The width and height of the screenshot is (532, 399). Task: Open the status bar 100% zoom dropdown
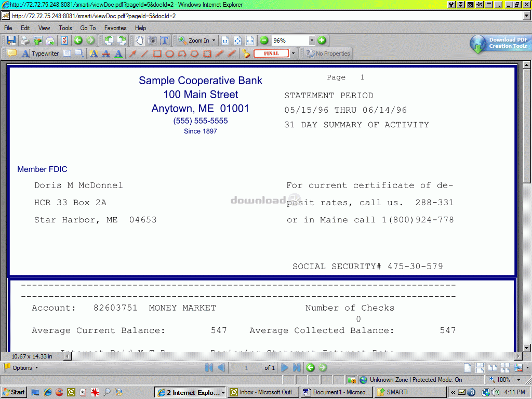518,380
